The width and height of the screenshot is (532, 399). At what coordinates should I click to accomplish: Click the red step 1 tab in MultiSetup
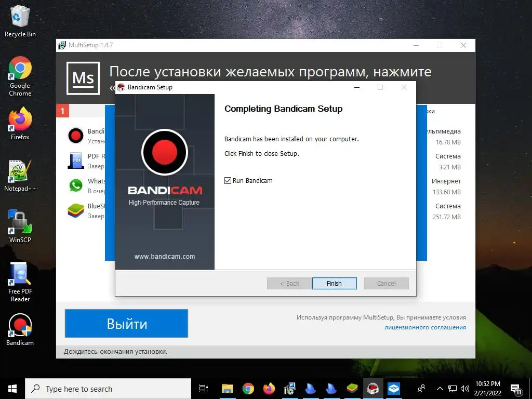pos(62,111)
